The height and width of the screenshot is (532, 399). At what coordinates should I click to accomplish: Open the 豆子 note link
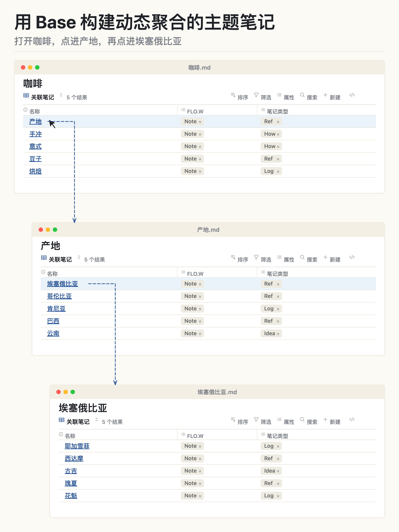pos(35,159)
